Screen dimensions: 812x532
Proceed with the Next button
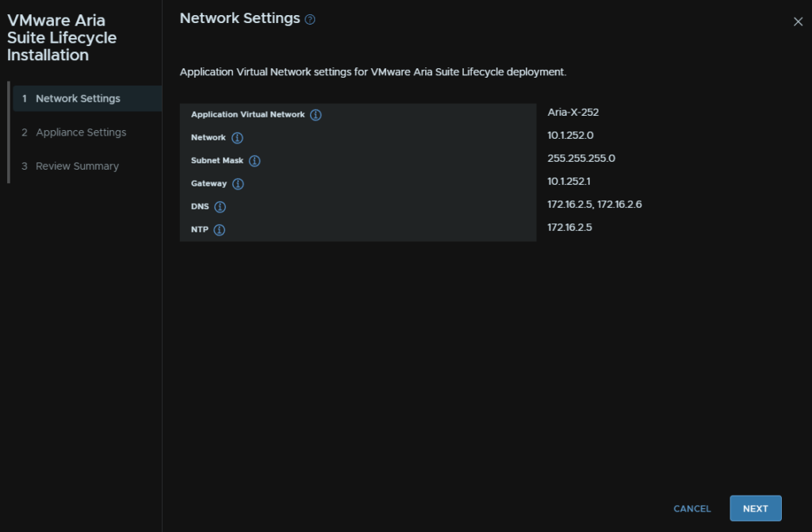pyautogui.click(x=756, y=509)
